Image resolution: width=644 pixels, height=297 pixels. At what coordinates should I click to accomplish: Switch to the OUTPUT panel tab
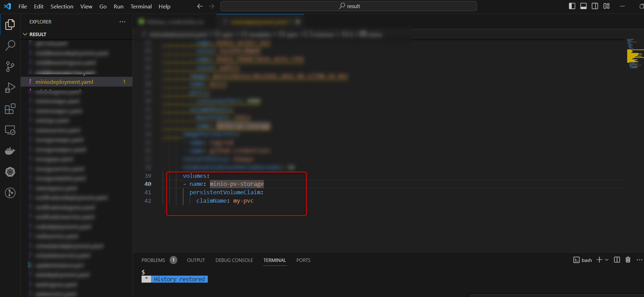click(x=196, y=260)
